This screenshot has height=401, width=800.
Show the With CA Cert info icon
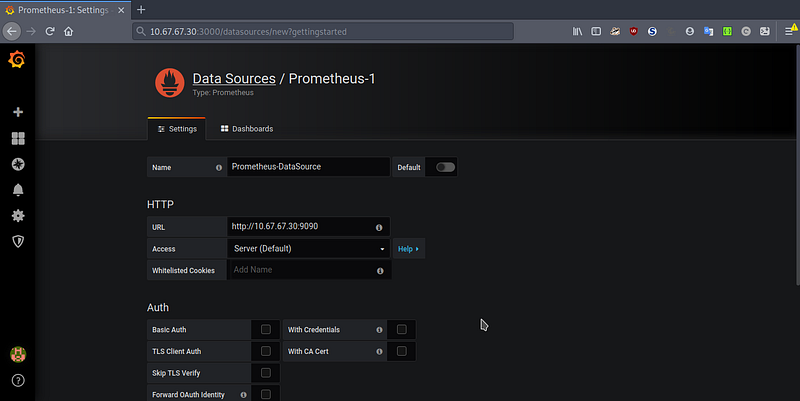(x=379, y=352)
